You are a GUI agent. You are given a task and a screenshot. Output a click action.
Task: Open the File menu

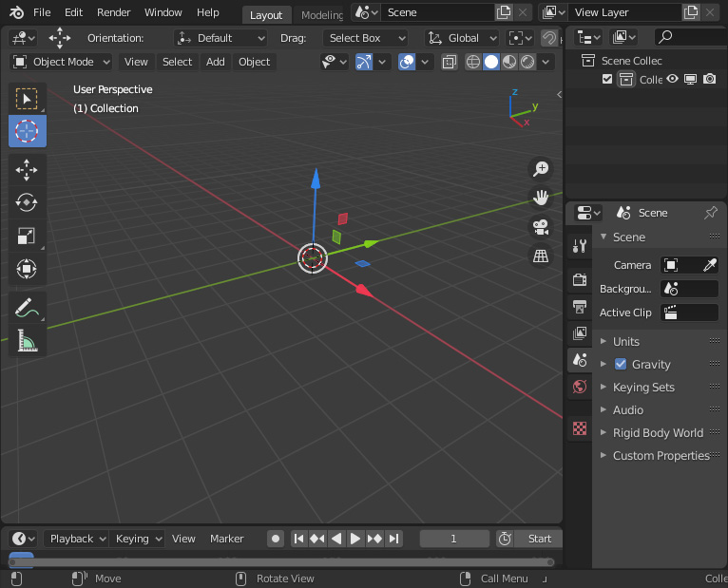pyautogui.click(x=42, y=12)
